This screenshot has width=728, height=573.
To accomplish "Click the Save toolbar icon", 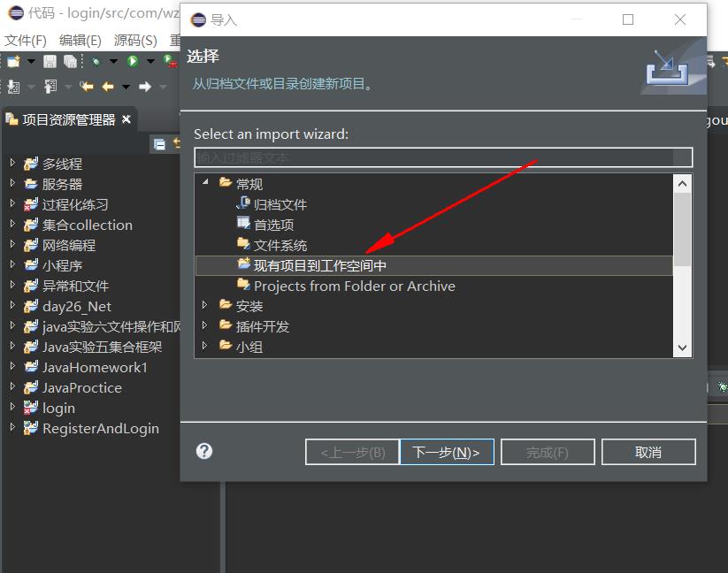I will click(50, 61).
